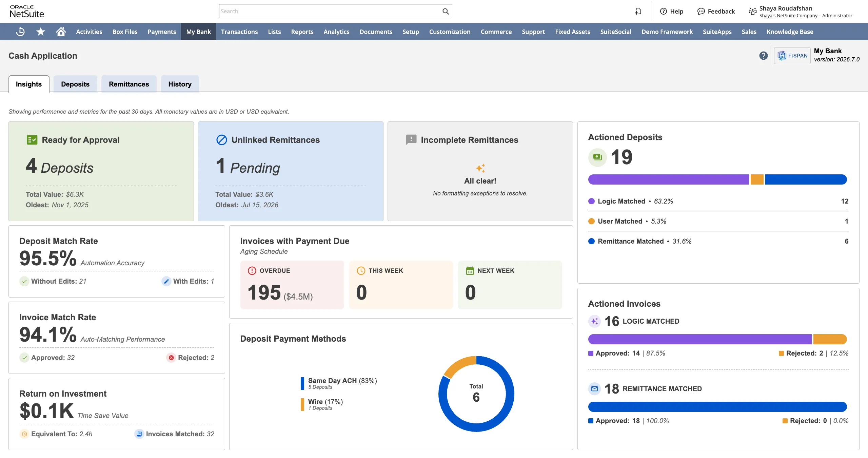Click the Cash Application help circle icon

[763, 56]
